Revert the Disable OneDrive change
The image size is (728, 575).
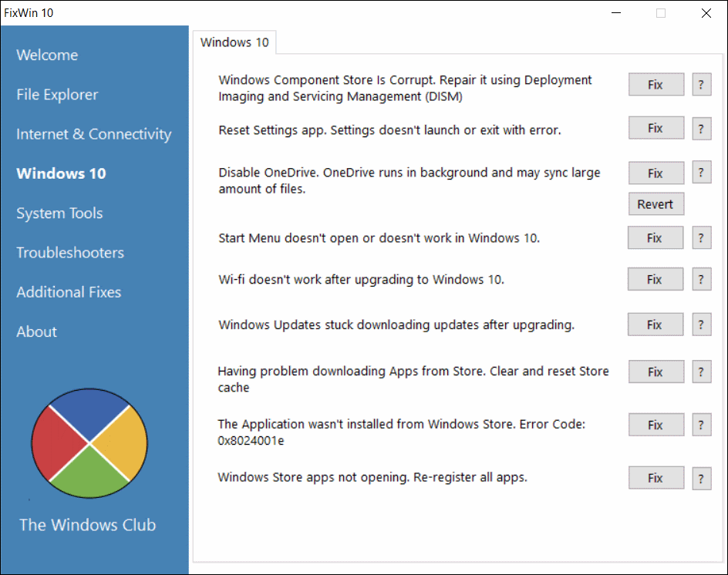click(x=656, y=203)
